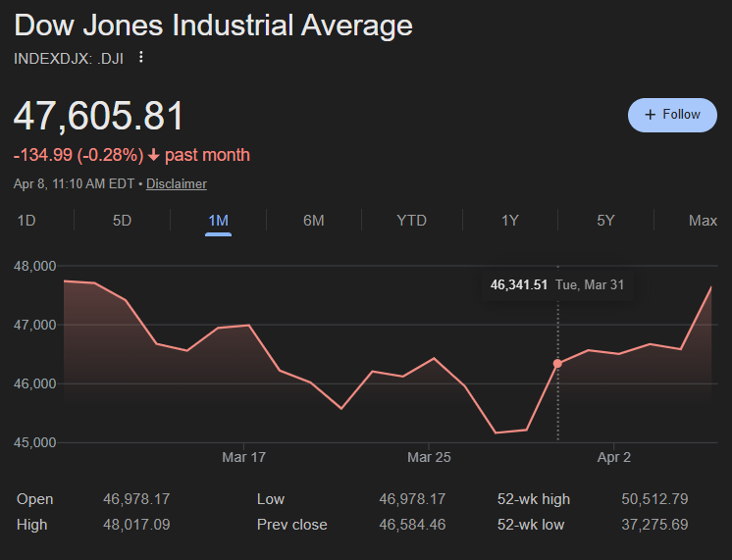Open the Disclaimer link

coord(177,183)
